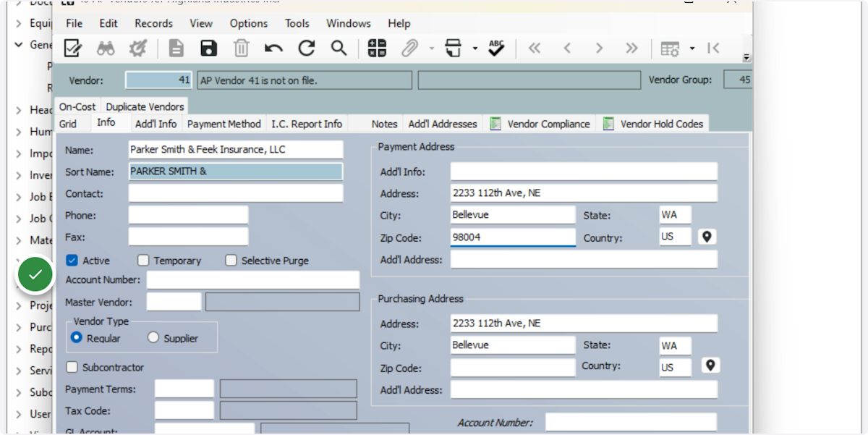This screenshot has height=435, width=868.
Task: Run the ABC spell check icon
Action: point(496,48)
